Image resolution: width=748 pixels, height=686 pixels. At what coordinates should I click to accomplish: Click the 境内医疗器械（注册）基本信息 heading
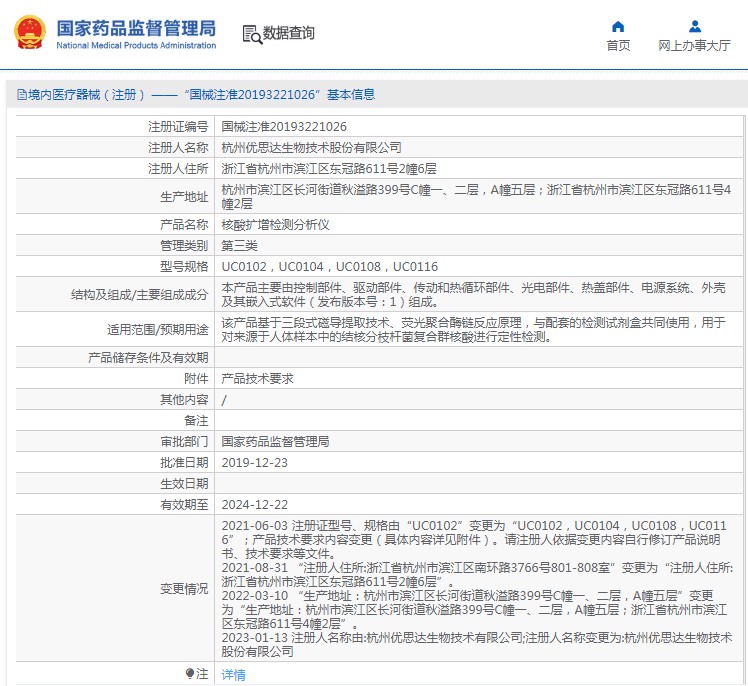point(196,94)
